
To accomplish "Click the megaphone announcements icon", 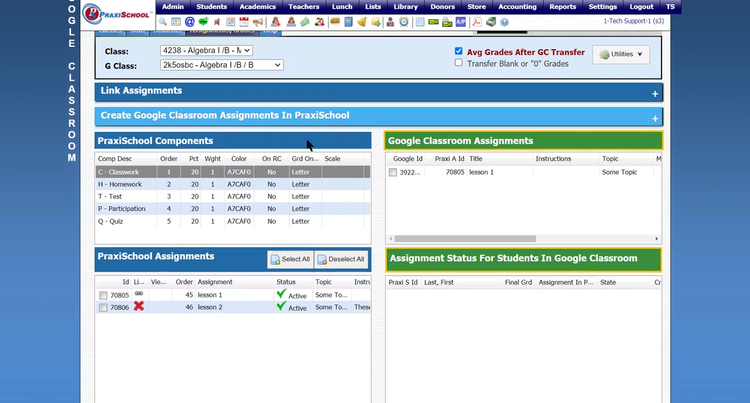I will pyautogui.click(x=258, y=22).
